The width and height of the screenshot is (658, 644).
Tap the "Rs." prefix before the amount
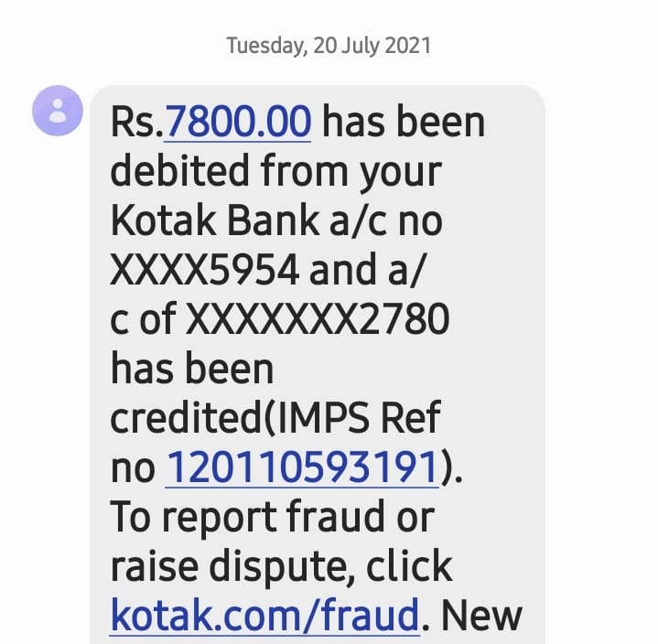click(x=137, y=122)
